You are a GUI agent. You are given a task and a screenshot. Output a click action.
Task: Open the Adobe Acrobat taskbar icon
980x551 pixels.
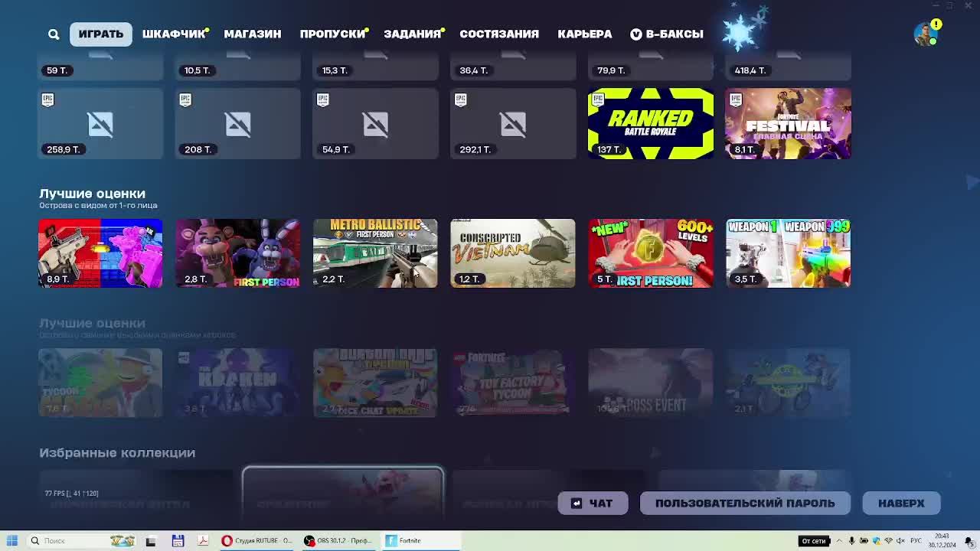point(203,540)
